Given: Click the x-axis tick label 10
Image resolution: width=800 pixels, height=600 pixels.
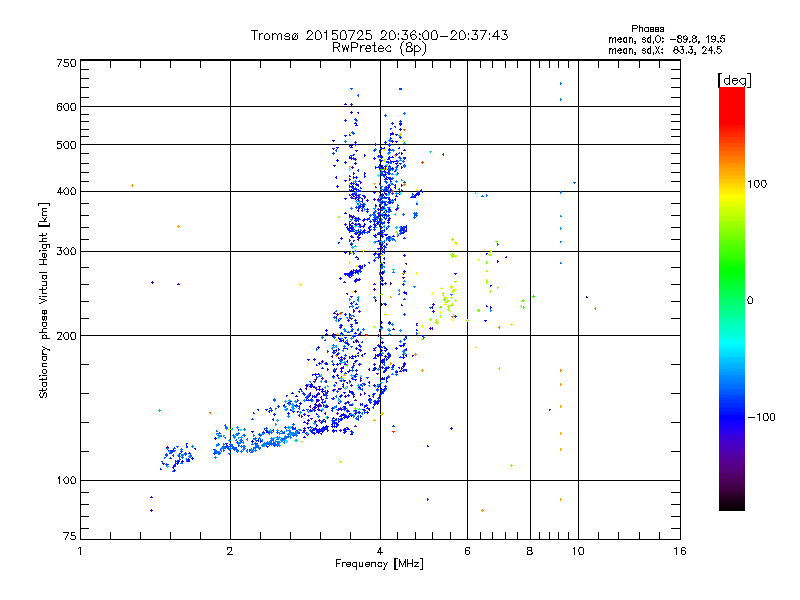Looking at the screenshot, I should [x=578, y=551].
